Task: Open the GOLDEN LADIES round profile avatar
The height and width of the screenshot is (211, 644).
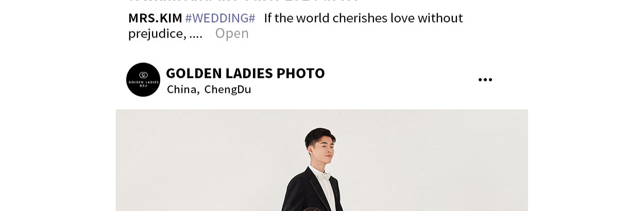Action: coord(143,79)
